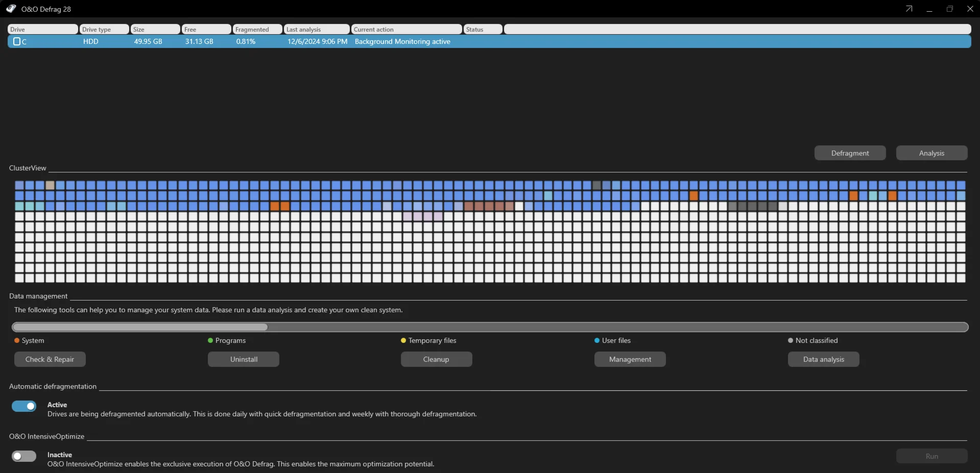Enable the O&O IntensiveOptimize toggle

(x=24, y=456)
